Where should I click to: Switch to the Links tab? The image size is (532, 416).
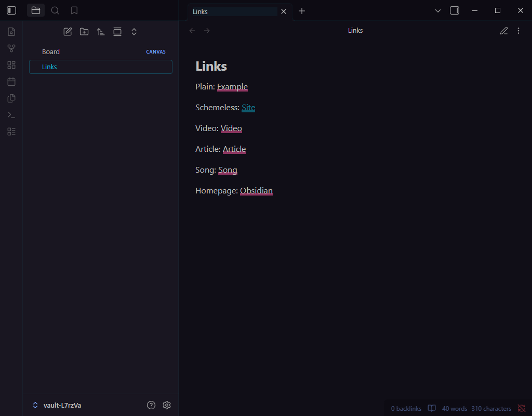click(234, 11)
